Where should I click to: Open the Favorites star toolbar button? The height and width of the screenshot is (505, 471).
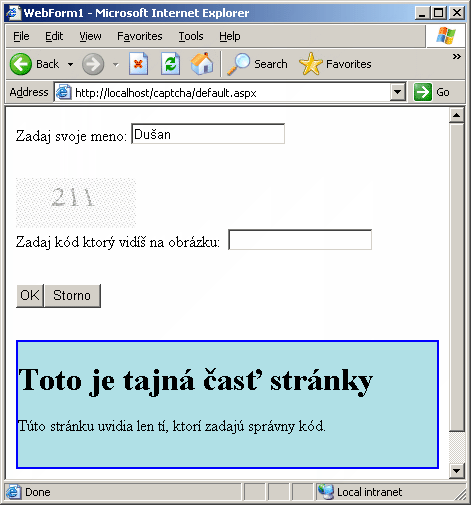335,64
